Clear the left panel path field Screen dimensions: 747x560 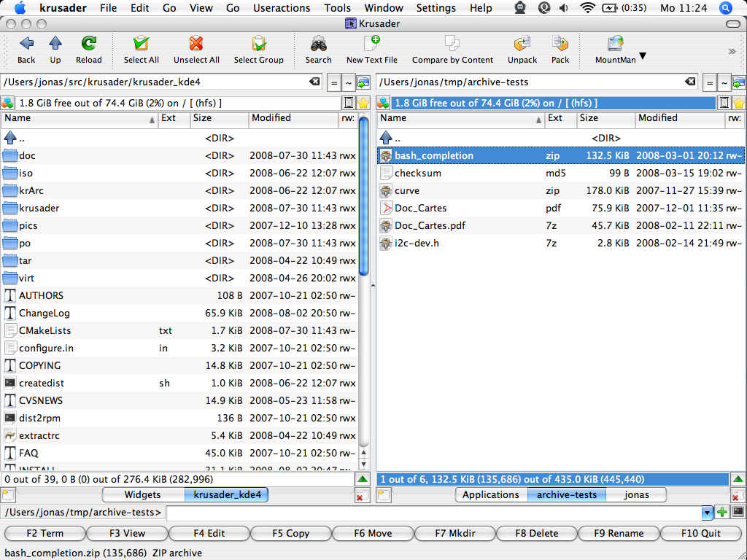pos(314,82)
